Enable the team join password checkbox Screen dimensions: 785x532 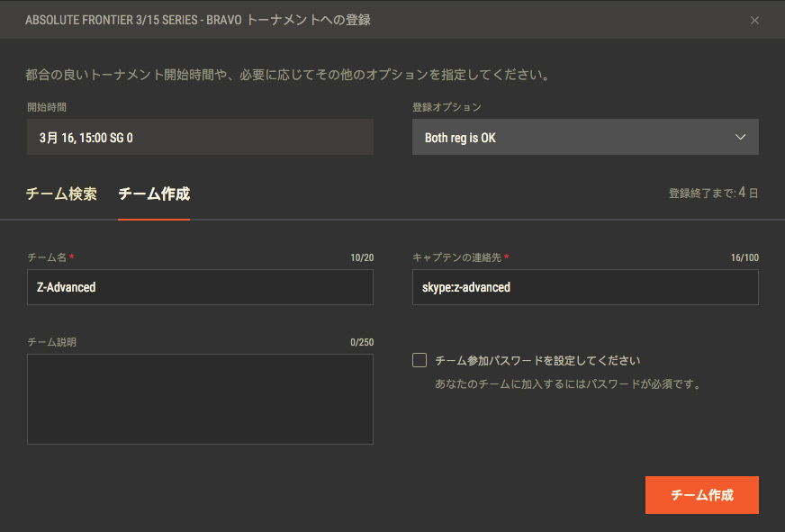[x=420, y=360]
